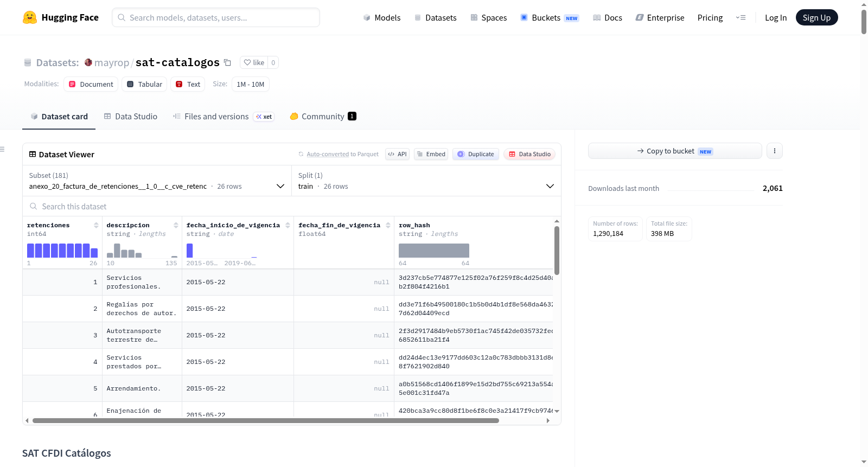Click the descripcion lengths histogram
The image size is (868, 467).
(142, 251)
